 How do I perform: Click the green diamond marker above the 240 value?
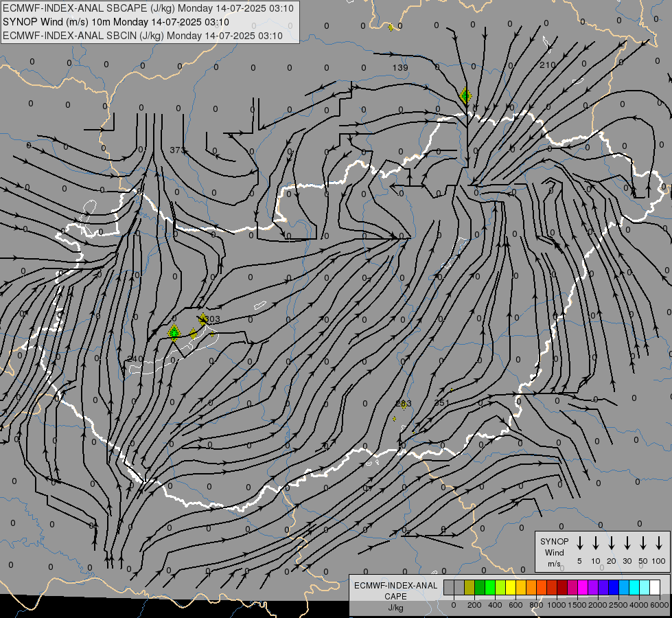[x=174, y=332]
